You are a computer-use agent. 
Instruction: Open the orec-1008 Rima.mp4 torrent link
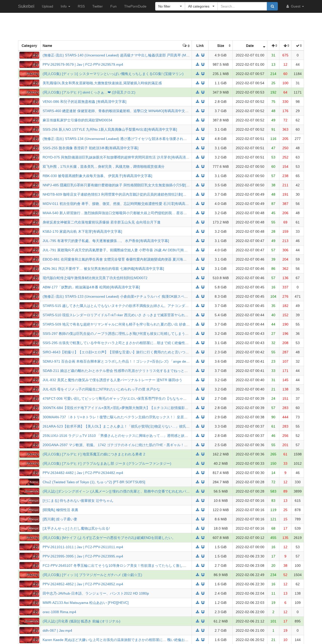(x=59, y=612)
